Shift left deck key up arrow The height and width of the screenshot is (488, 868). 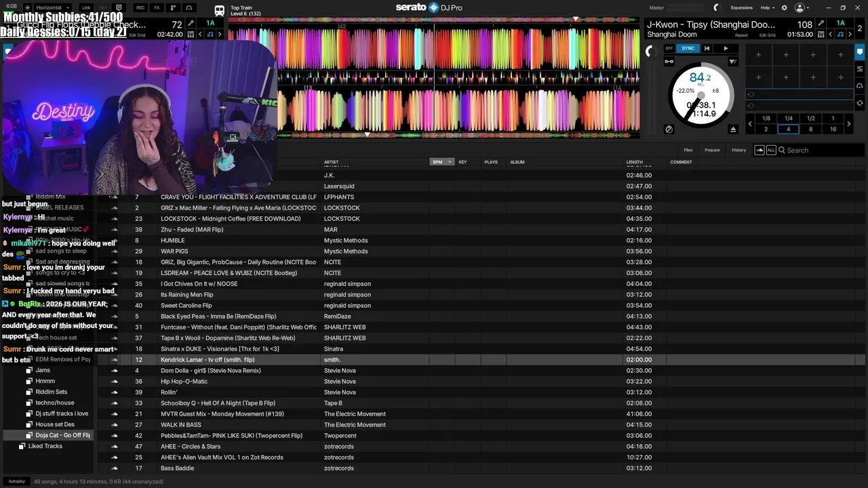click(220, 35)
